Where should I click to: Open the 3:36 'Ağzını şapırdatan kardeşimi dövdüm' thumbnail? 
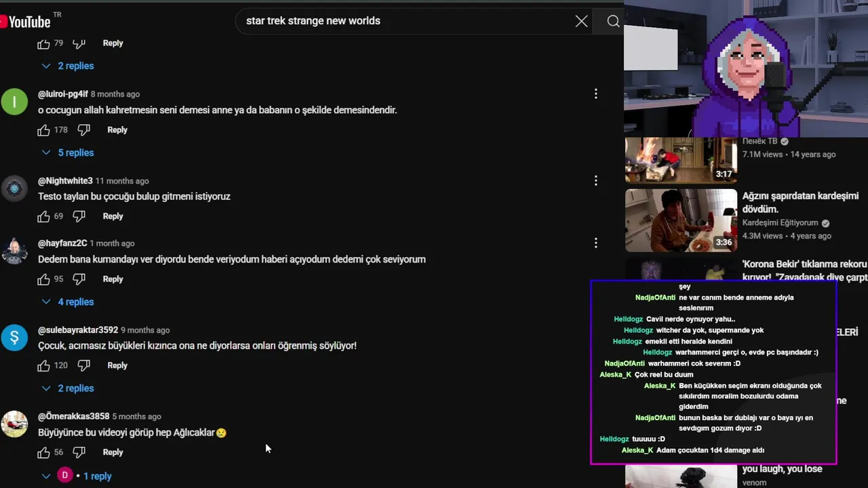(x=681, y=220)
